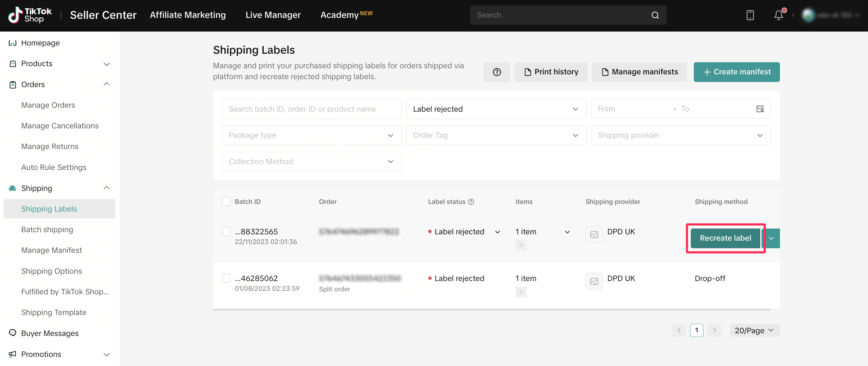Click the search magnifier icon
868x366 pixels.
pos(655,15)
